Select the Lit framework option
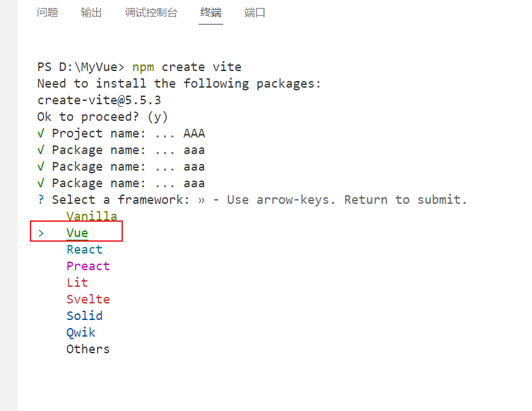 tap(77, 282)
